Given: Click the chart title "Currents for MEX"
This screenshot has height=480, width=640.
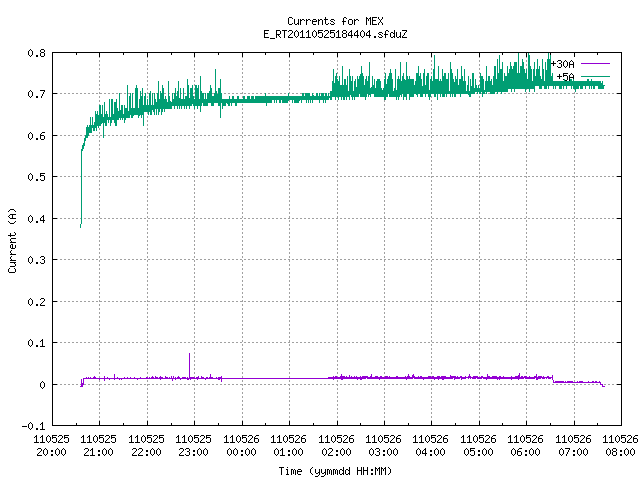Looking at the screenshot, I should tap(335, 21).
